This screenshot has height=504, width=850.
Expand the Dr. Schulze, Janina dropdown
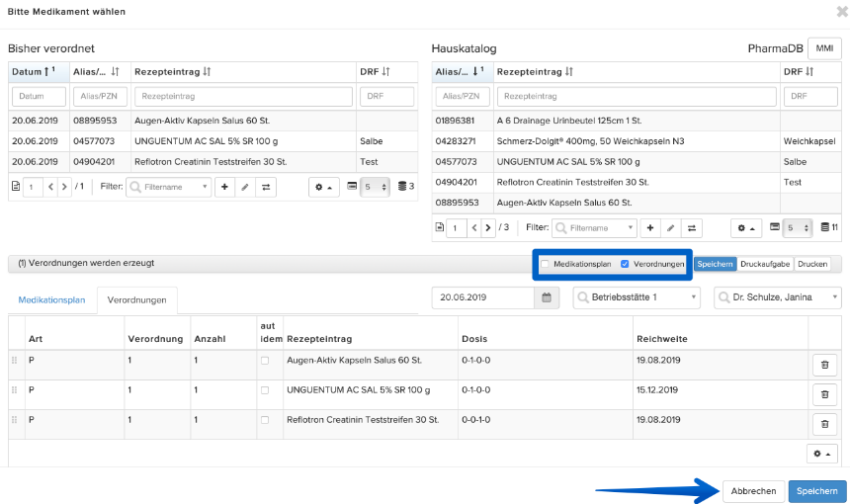(778, 297)
